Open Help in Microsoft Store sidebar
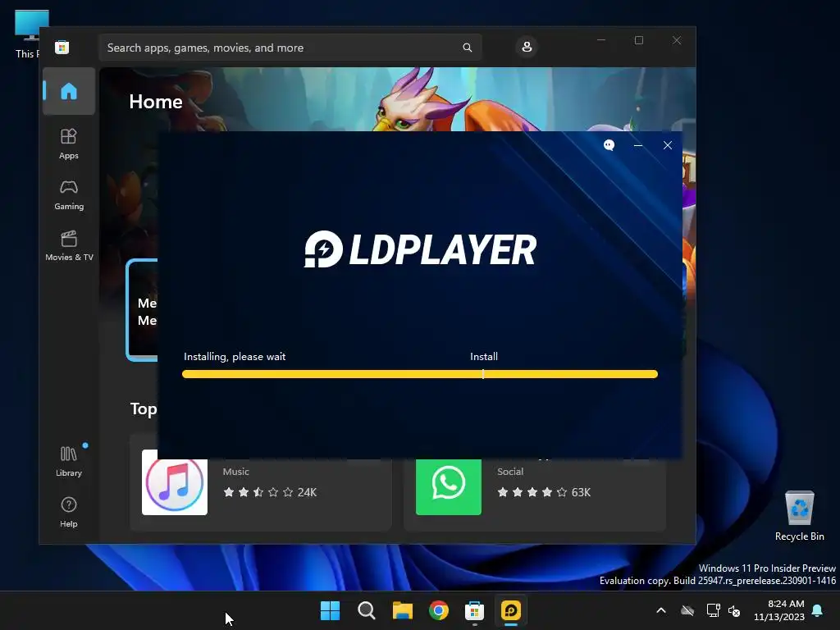 pos(69,512)
